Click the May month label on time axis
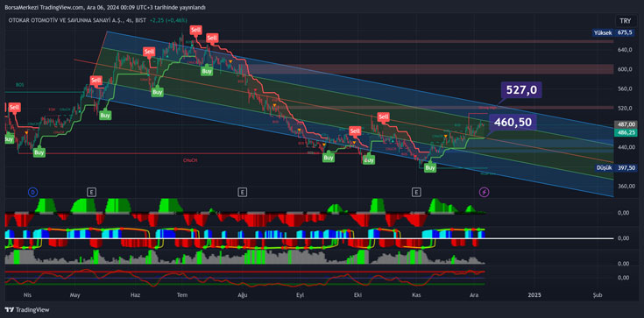This screenshot has height=318, width=644. click(74, 295)
